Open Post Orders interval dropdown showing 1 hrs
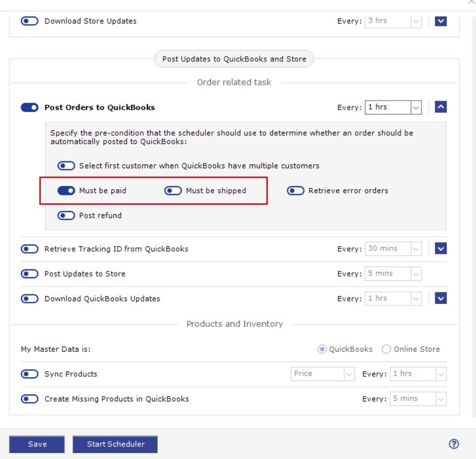Screen dimensions: 476x459 (x=393, y=107)
